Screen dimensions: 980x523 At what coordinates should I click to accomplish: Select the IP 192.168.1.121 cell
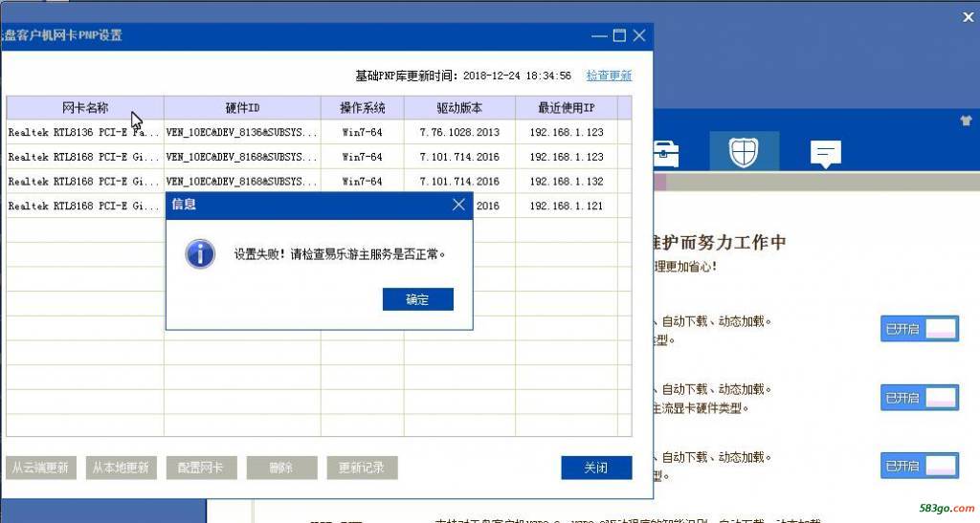coord(567,206)
